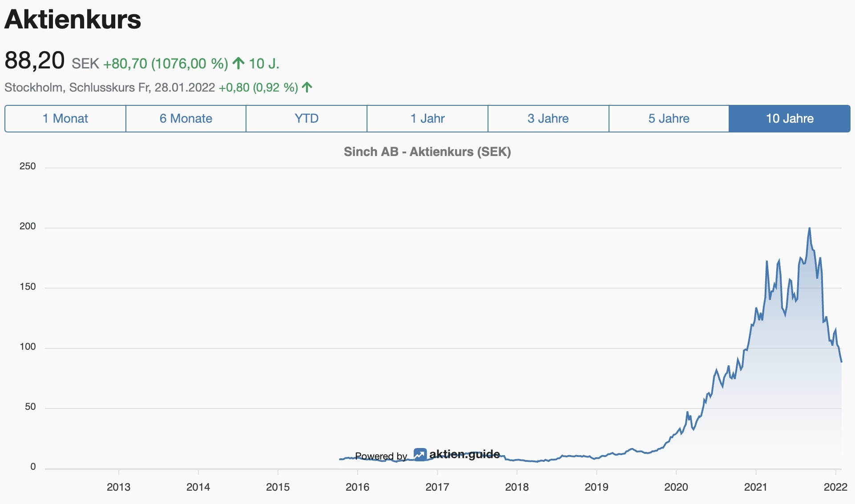Screen dimensions: 855x504
Task: Click the chart title Sinch AB - Aktienkurs (SEK)
Action: pyautogui.click(x=427, y=152)
